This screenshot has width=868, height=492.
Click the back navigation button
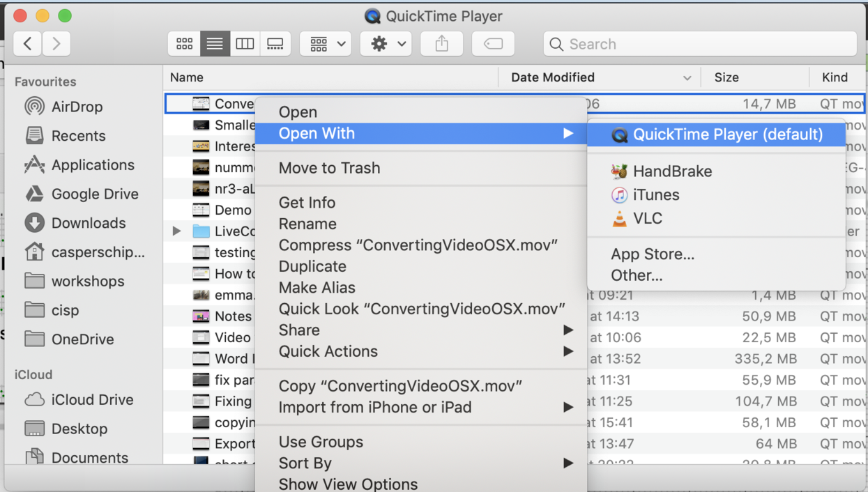click(x=27, y=44)
